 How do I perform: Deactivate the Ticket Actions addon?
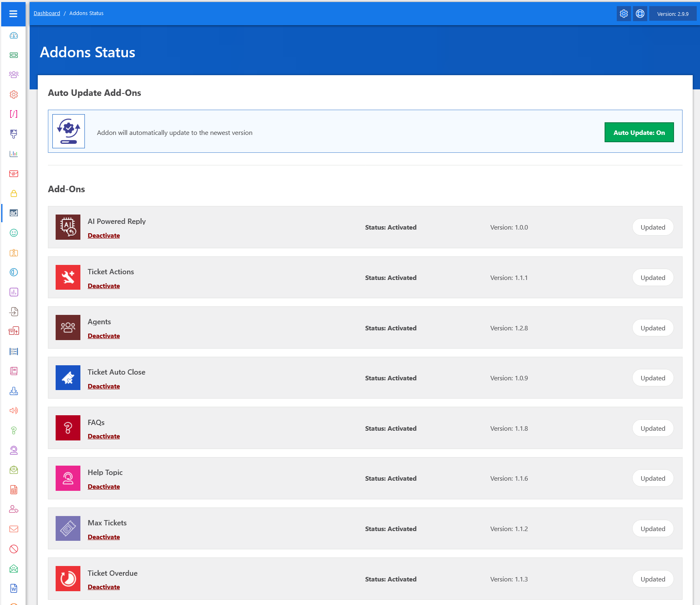104,286
